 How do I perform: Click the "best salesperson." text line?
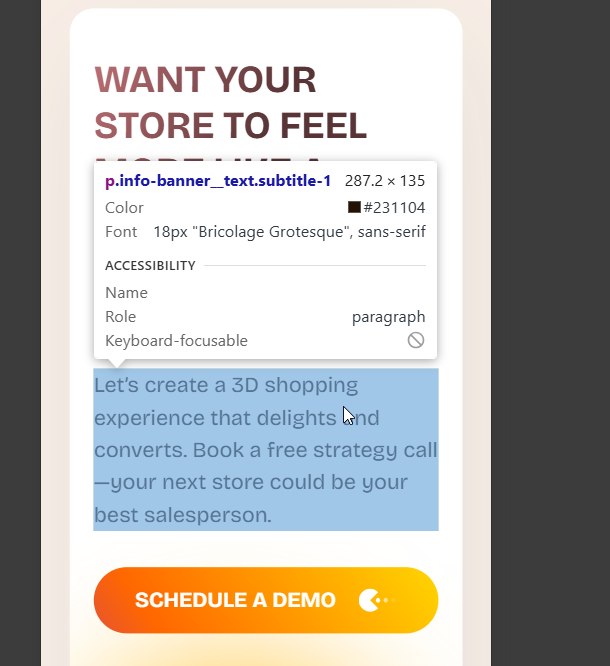click(183, 515)
